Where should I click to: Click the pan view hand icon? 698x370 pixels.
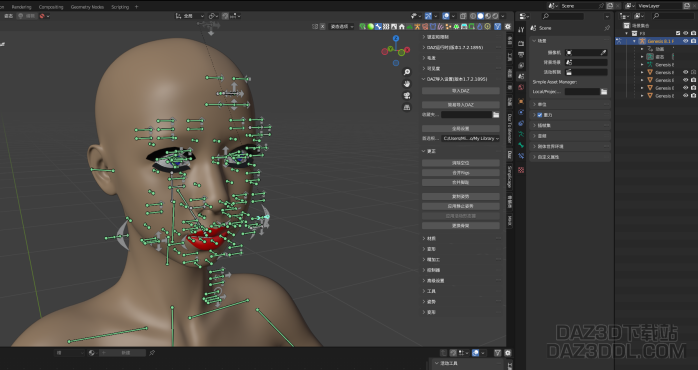407,84
